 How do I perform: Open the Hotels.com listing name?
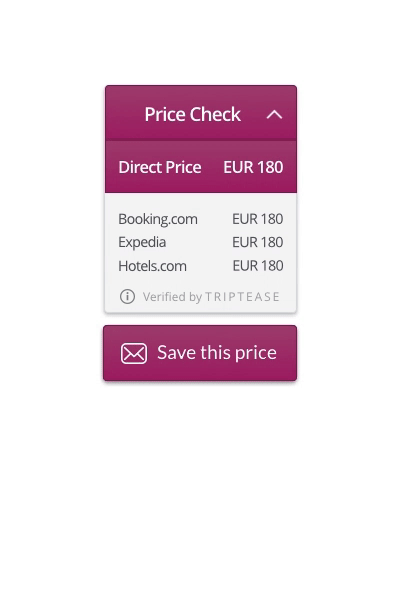[152, 266]
